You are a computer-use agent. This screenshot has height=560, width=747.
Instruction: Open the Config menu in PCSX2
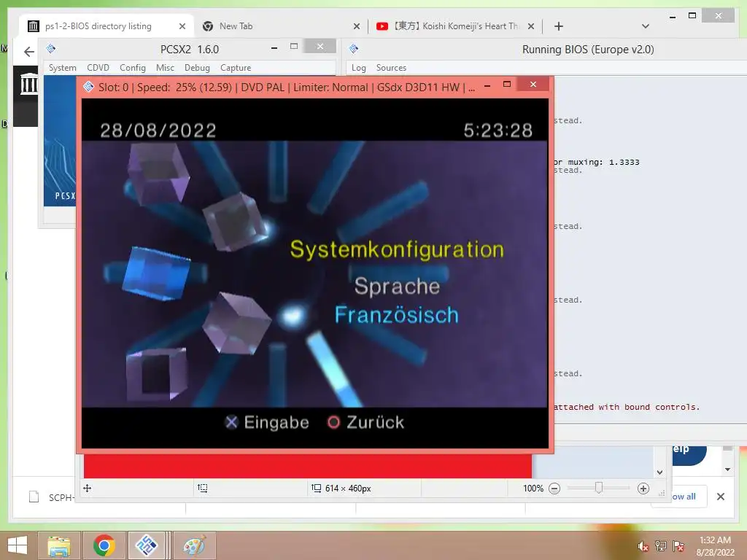click(x=133, y=68)
